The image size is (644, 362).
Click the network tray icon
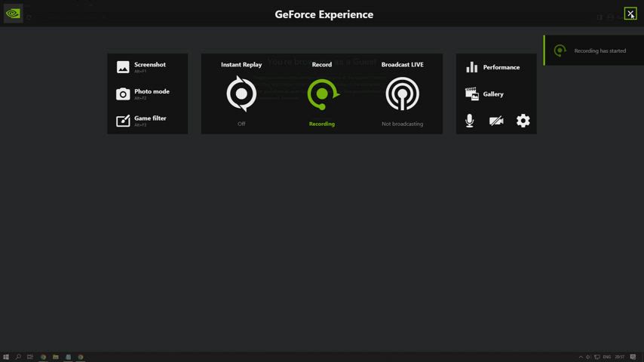596,357
